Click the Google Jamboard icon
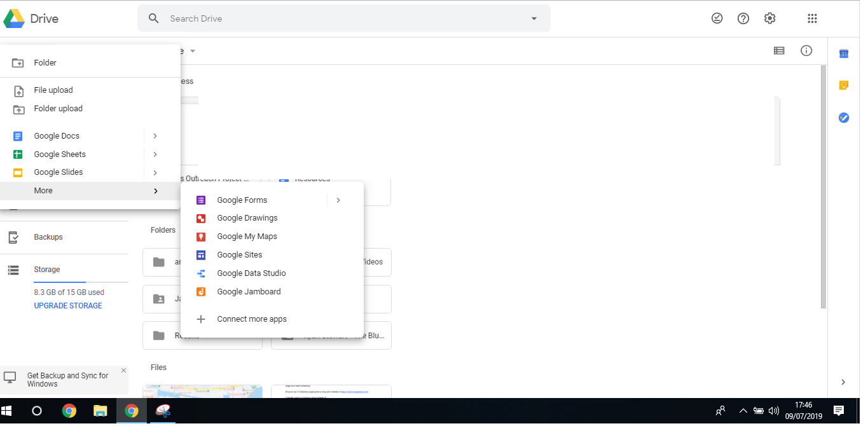The image size is (868, 426). 201,292
